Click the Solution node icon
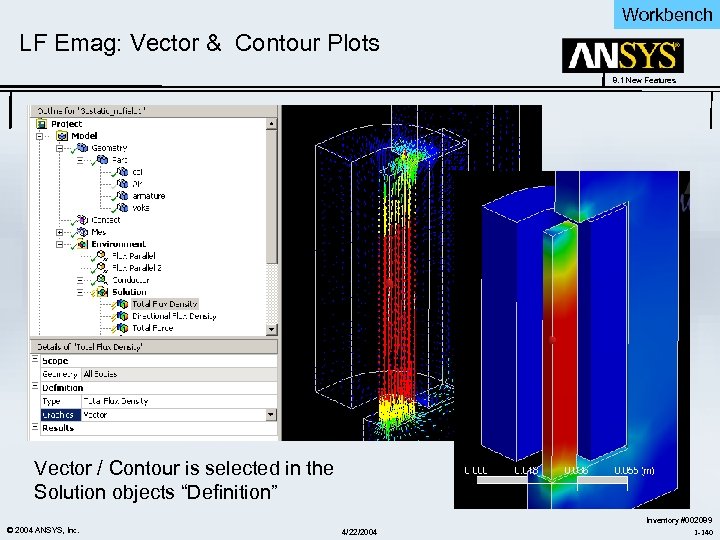The image size is (720, 540). (102, 292)
